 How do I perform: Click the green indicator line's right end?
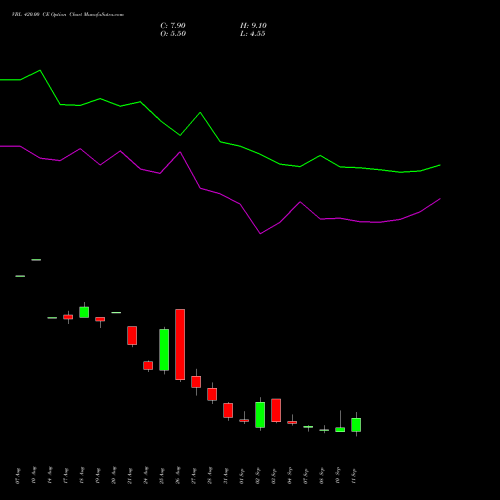(x=440, y=165)
